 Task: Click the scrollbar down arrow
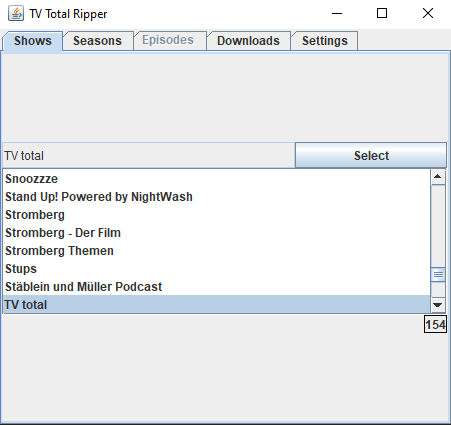(438, 305)
